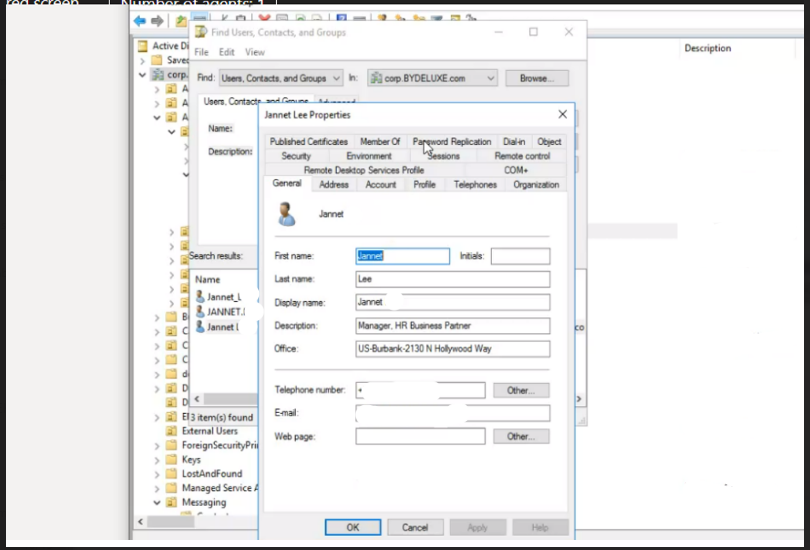Click the user portrait icon in Properties
This screenshot has height=550, width=810.
point(286,214)
